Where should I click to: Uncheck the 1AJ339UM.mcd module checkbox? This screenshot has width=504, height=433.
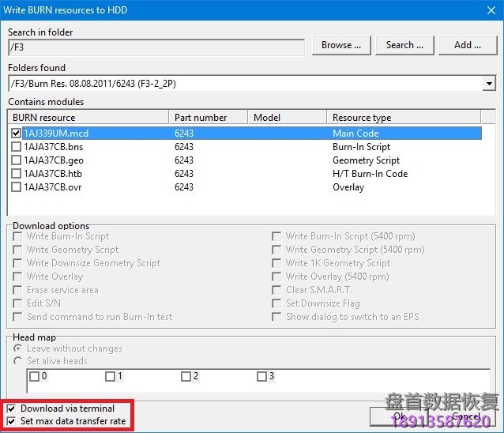point(17,134)
